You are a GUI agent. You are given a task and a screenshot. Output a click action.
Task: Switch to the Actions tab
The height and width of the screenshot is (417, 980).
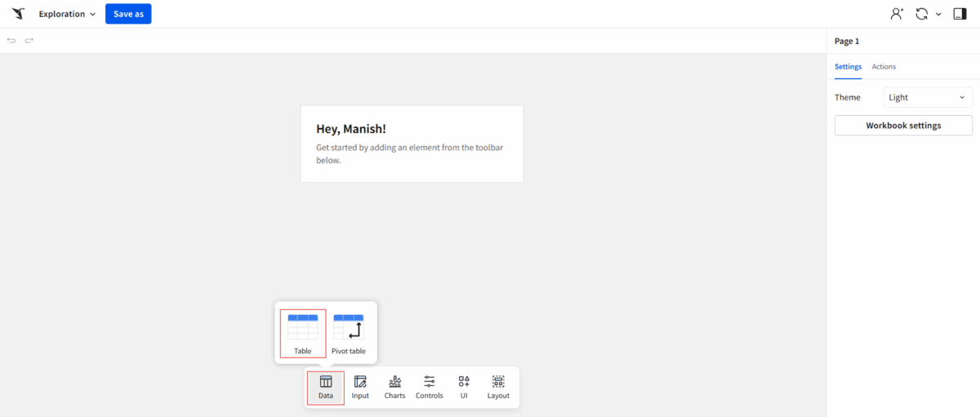pyautogui.click(x=884, y=67)
